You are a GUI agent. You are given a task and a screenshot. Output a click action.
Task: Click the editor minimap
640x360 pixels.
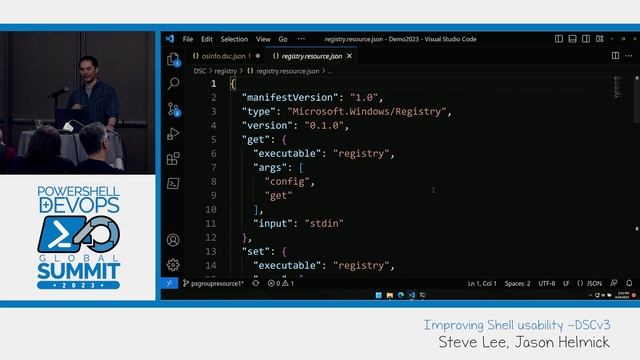[x=618, y=87]
